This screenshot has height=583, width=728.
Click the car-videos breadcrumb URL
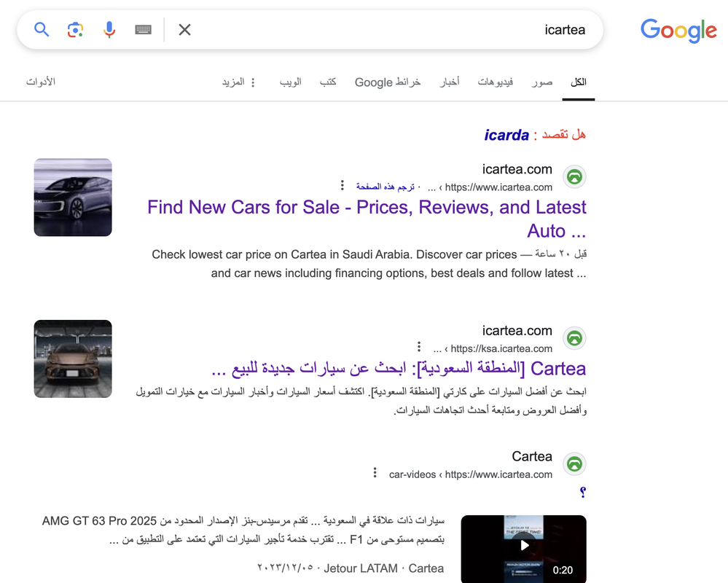(x=471, y=474)
